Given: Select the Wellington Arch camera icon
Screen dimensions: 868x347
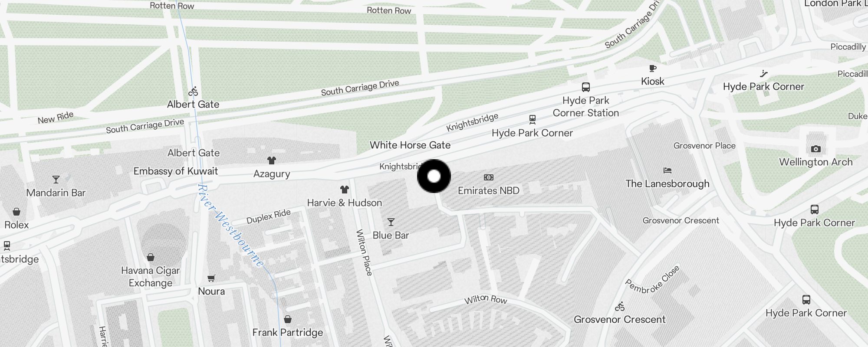Looking at the screenshot, I should (x=816, y=149).
